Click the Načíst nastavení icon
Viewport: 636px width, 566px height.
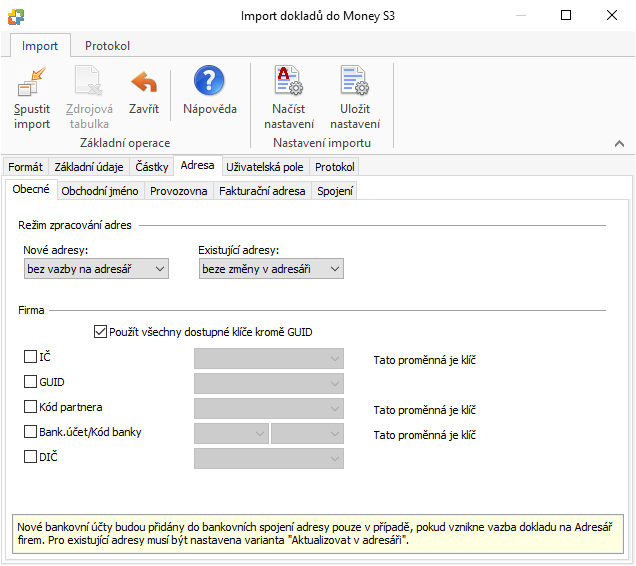click(x=289, y=80)
